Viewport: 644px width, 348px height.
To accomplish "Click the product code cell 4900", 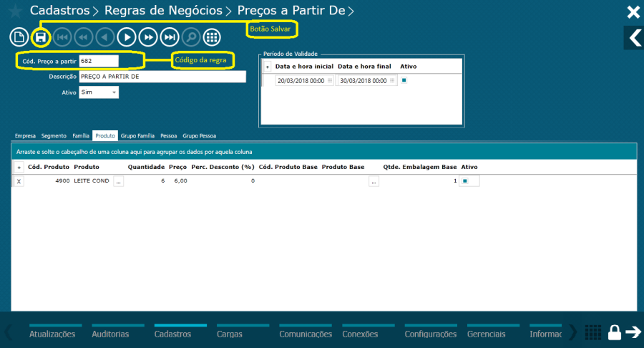I will [62, 180].
